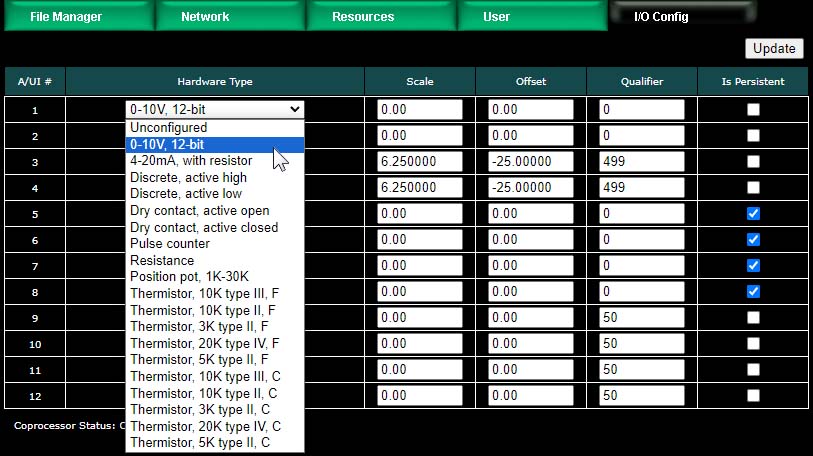Disable Is Persistent checkbox for row 8
Screen dimensions: 813x456
[x=753, y=292]
